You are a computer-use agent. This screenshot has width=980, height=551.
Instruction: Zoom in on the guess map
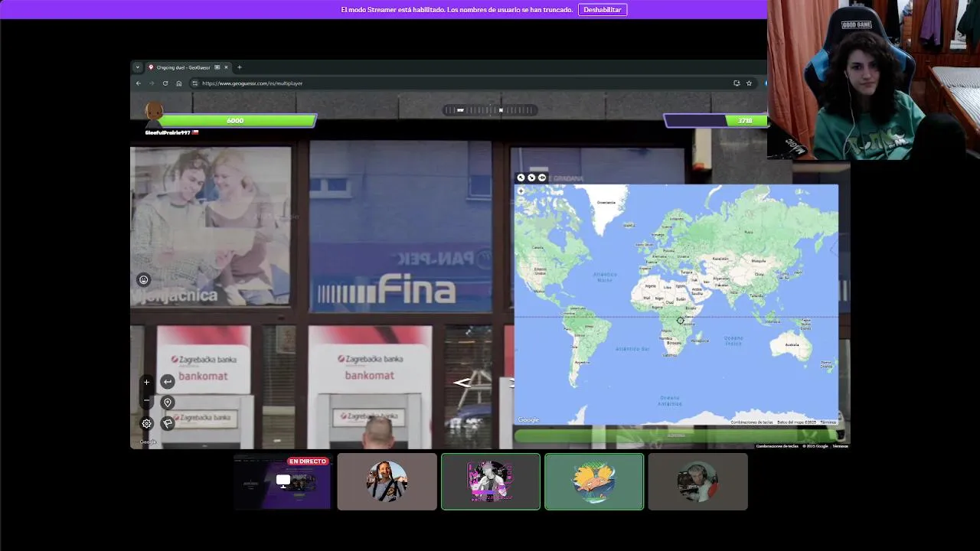(x=521, y=191)
